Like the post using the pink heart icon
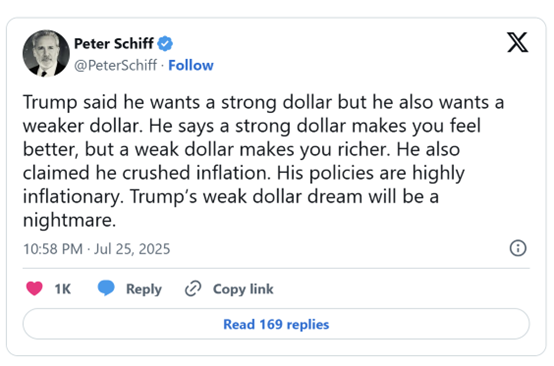Screen dimensions: 554x366 (x=34, y=288)
